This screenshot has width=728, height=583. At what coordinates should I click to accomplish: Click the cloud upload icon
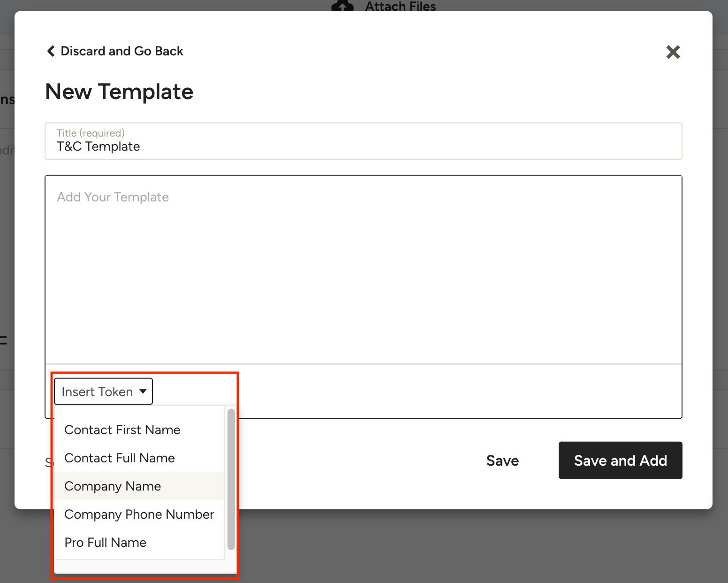tap(342, 6)
